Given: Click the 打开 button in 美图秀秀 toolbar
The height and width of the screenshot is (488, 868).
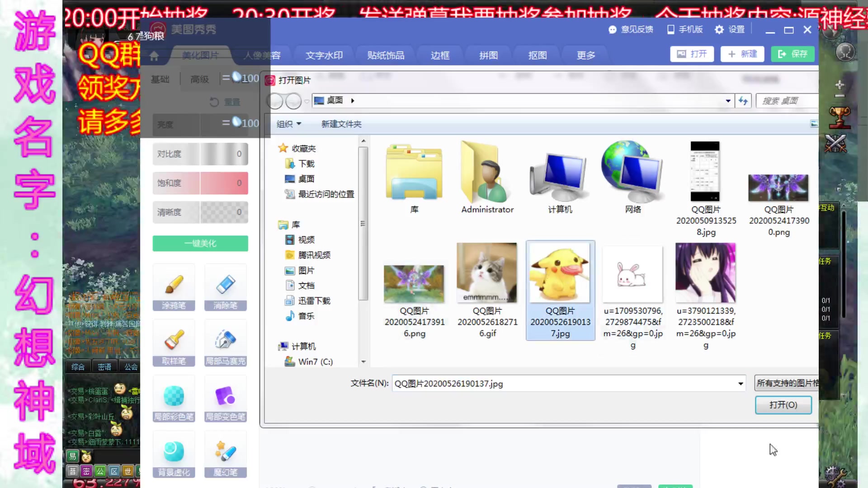Looking at the screenshot, I should (x=692, y=54).
